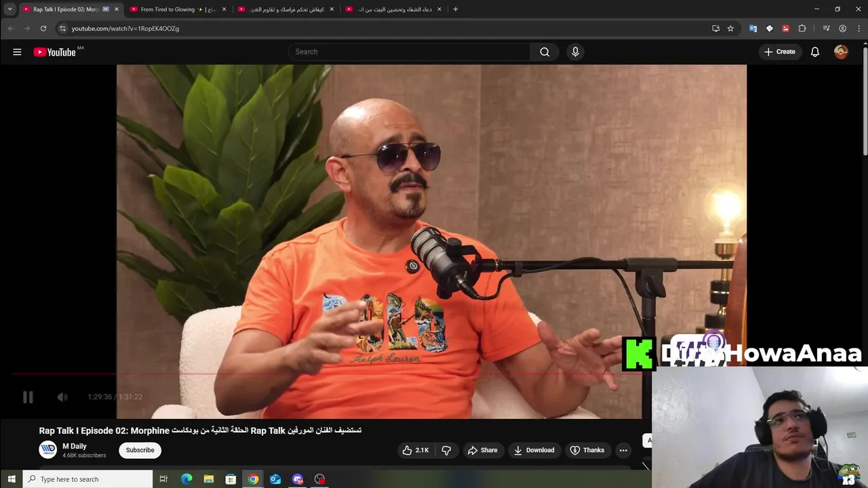The image size is (868, 488).
Task: Reload the YouTube page
Action: click(x=43, y=28)
